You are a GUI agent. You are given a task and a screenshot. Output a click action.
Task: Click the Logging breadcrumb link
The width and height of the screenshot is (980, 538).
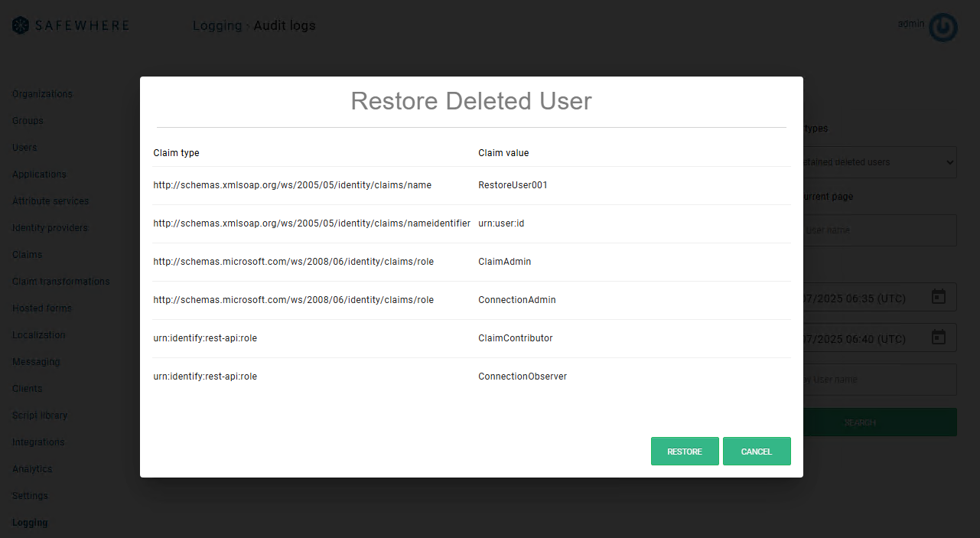coord(217,26)
